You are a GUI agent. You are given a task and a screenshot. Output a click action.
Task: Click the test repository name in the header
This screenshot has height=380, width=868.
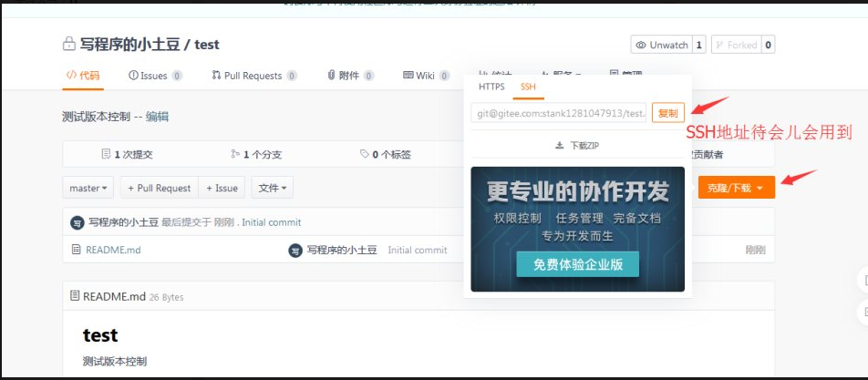click(x=207, y=45)
